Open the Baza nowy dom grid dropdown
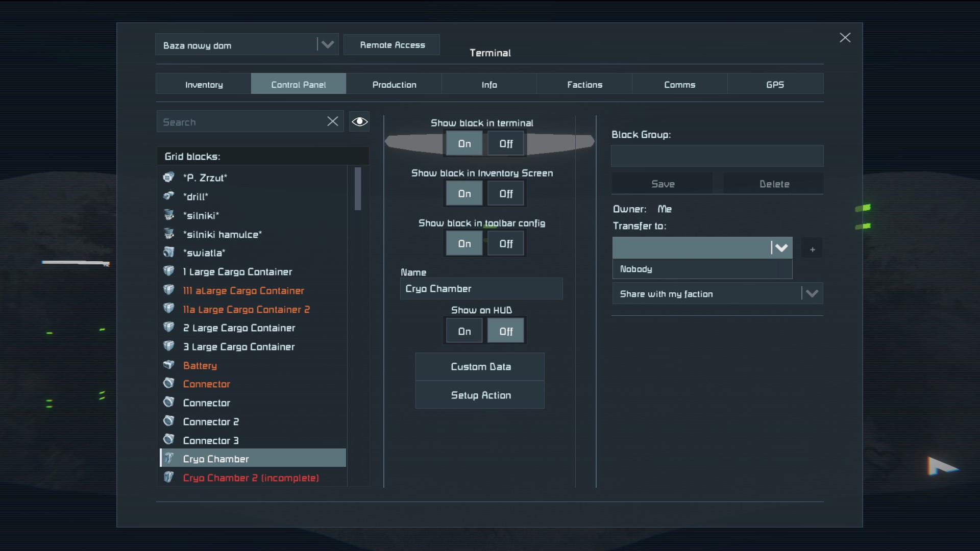The height and width of the screenshot is (551, 980). pyautogui.click(x=327, y=45)
